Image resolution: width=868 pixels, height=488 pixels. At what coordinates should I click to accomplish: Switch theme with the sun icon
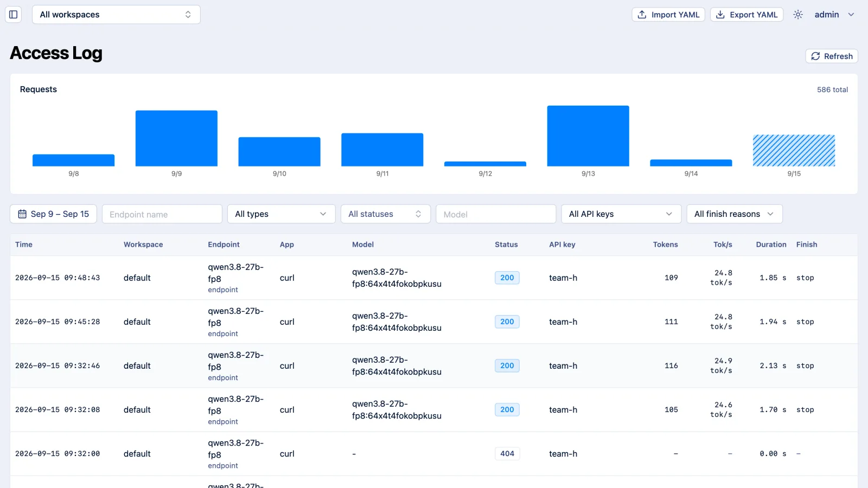click(797, 15)
